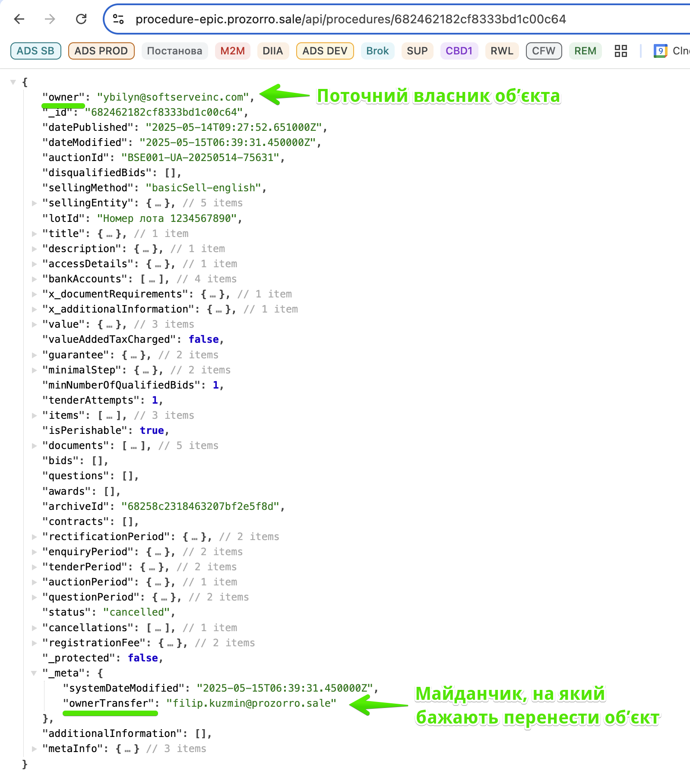Open the calendar bookmark icon
The height and width of the screenshot is (784, 690).
click(x=660, y=51)
